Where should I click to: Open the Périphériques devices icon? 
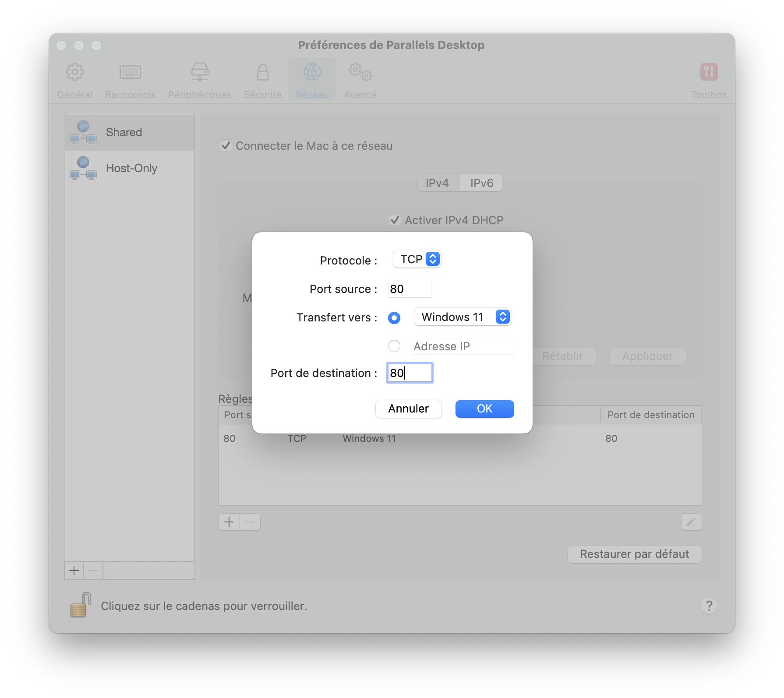pyautogui.click(x=200, y=72)
